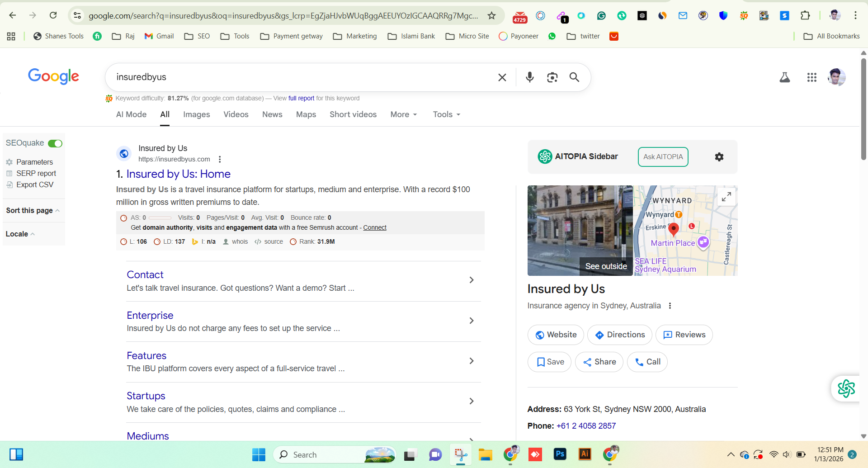868x468 pixels.
Task: Click the browser back arrow
Action: point(13,15)
